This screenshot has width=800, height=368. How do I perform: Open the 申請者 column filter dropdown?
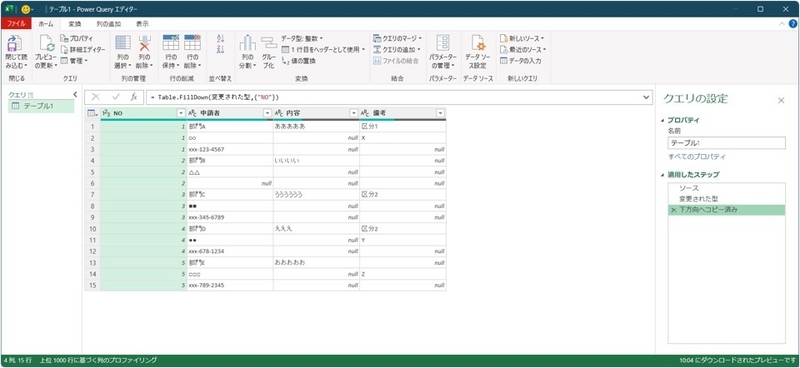267,113
